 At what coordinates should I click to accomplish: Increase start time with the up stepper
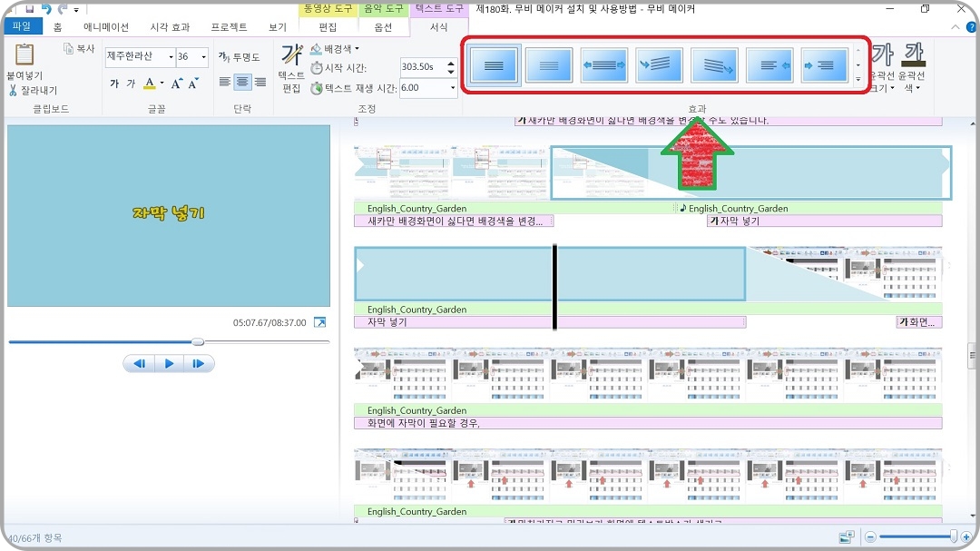[x=451, y=63]
